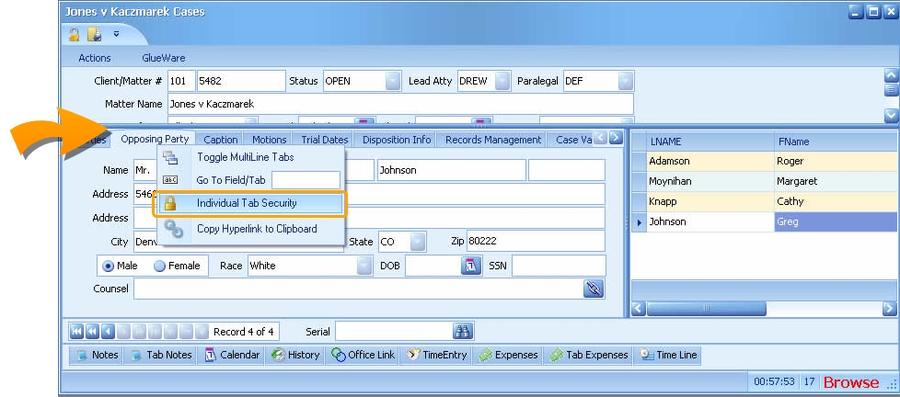
Task: Go to previous page navigation button
Action: [92, 331]
